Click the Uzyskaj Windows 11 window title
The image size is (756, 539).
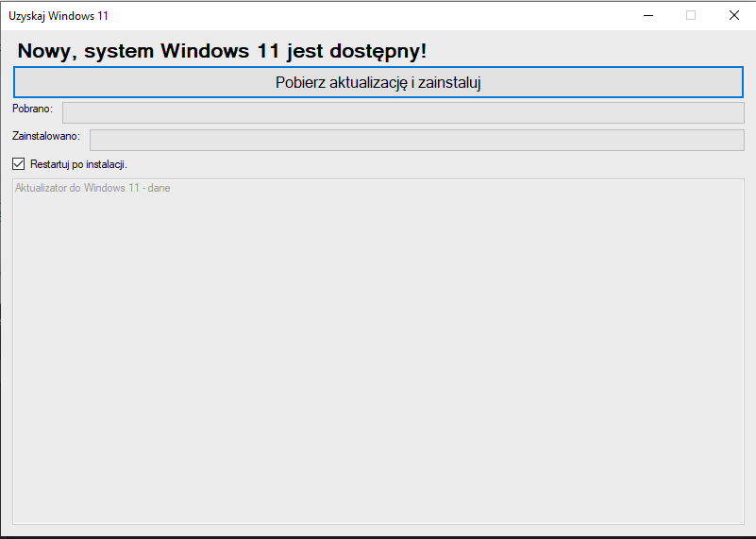59,16
